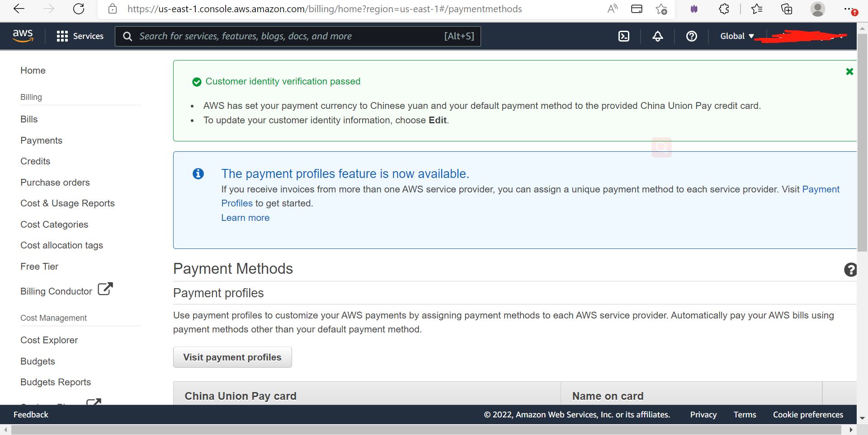This screenshot has width=868, height=435.
Task: View site information lock icon
Action: pyautogui.click(x=113, y=9)
